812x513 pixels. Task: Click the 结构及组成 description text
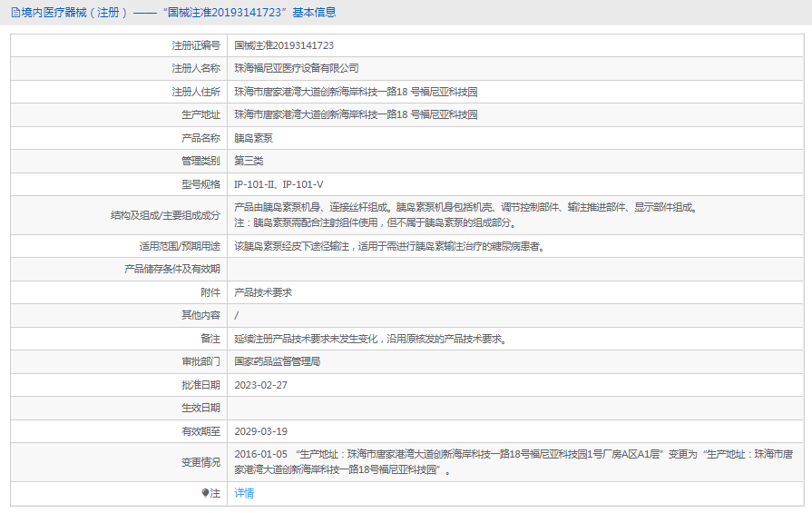[465, 208]
